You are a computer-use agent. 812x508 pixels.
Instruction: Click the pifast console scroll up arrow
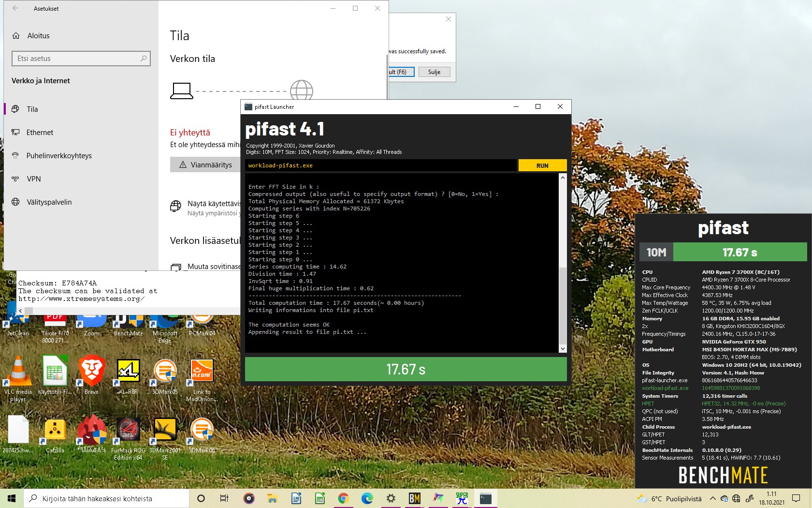563,178
